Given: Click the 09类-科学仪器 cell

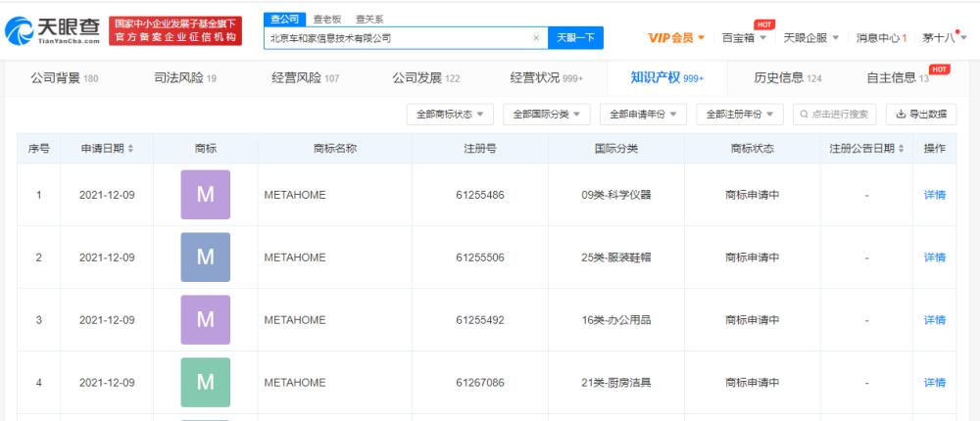Looking at the screenshot, I should tap(616, 195).
